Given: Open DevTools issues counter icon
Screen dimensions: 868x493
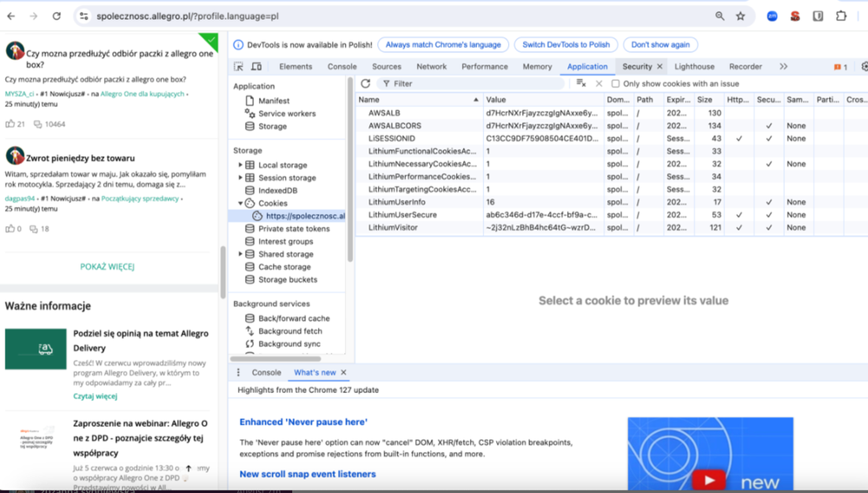Looking at the screenshot, I should (840, 66).
